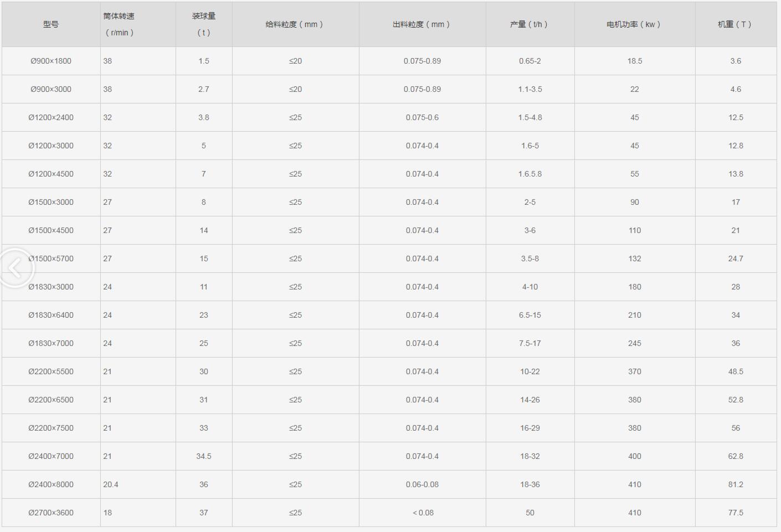The width and height of the screenshot is (781, 532).
Task: Click the 给料粒度 (mm) column header
Action: click(x=295, y=24)
